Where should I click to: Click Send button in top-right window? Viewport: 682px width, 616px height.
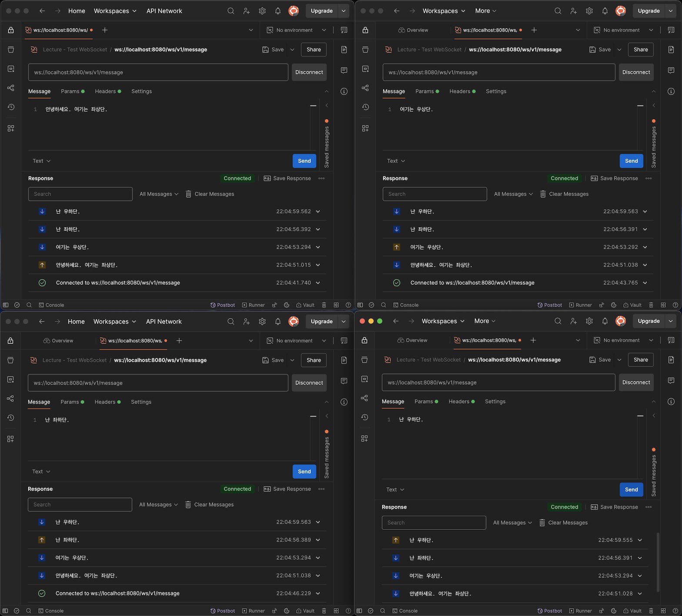(x=631, y=161)
